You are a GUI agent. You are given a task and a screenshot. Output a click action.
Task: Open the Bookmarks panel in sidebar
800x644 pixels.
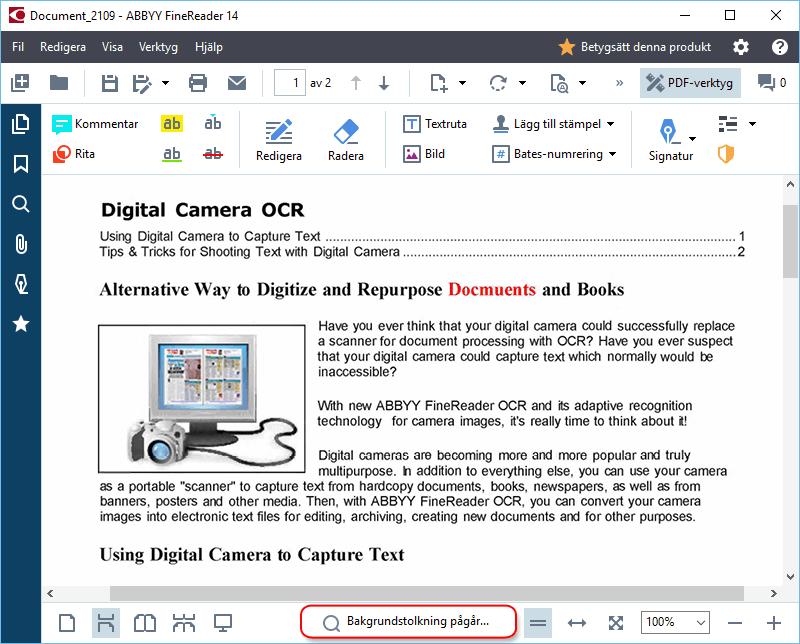(x=21, y=164)
